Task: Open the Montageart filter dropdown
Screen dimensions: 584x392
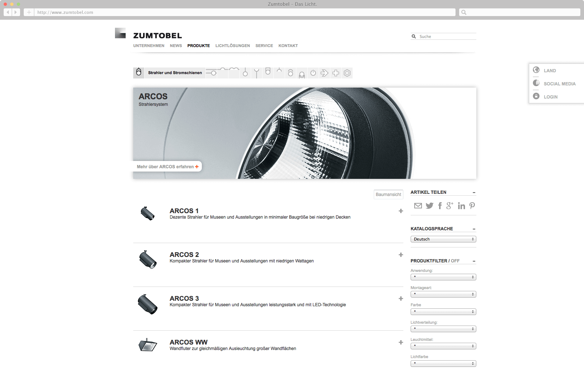Action: click(443, 294)
